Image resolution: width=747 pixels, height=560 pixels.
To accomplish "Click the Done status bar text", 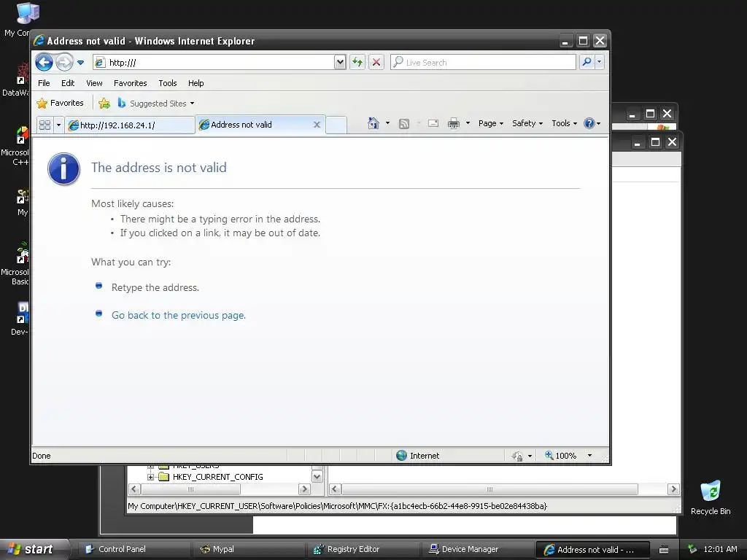I will pyautogui.click(x=42, y=456).
